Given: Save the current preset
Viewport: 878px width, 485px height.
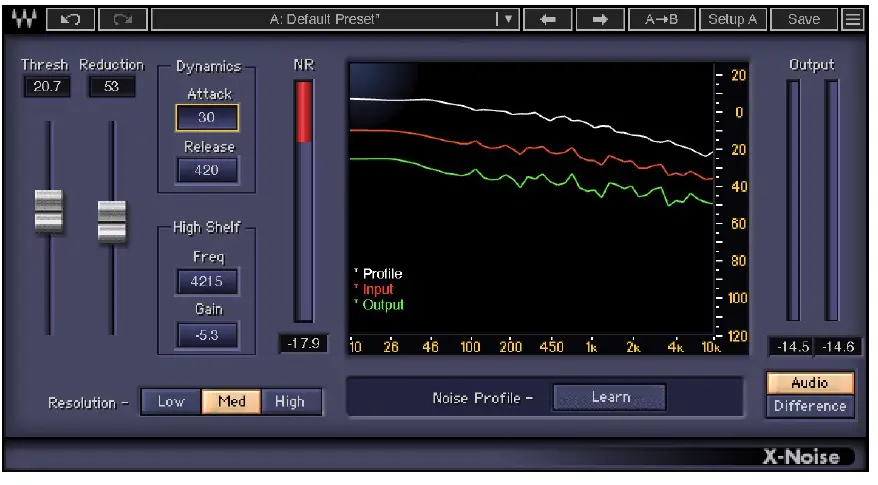Looking at the screenshot, I should 804,19.
